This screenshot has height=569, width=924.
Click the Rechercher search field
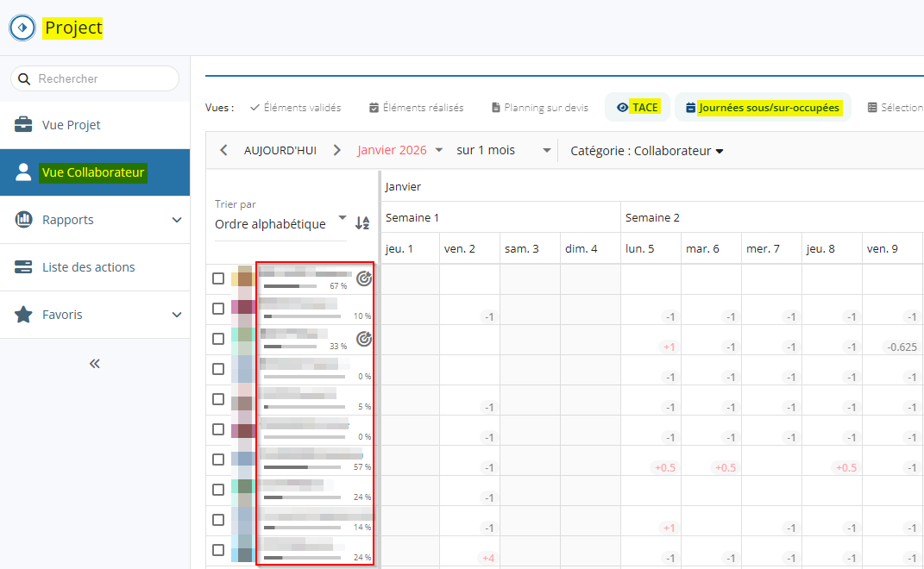(x=104, y=78)
